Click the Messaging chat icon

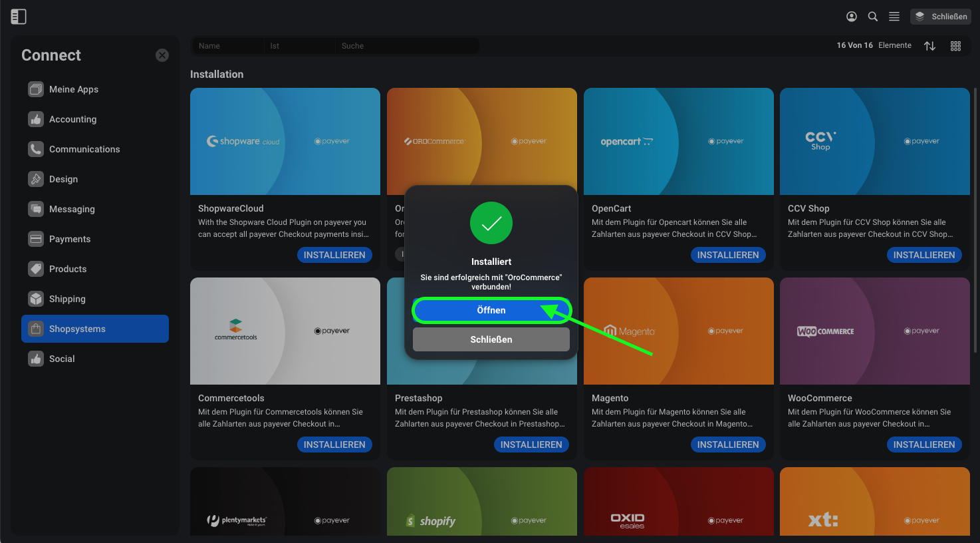[x=36, y=209]
